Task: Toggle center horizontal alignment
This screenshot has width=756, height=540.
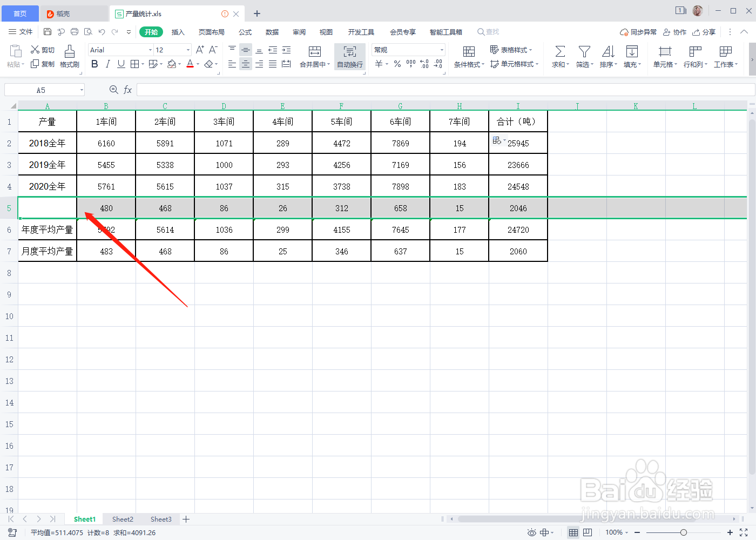Action: [246, 64]
